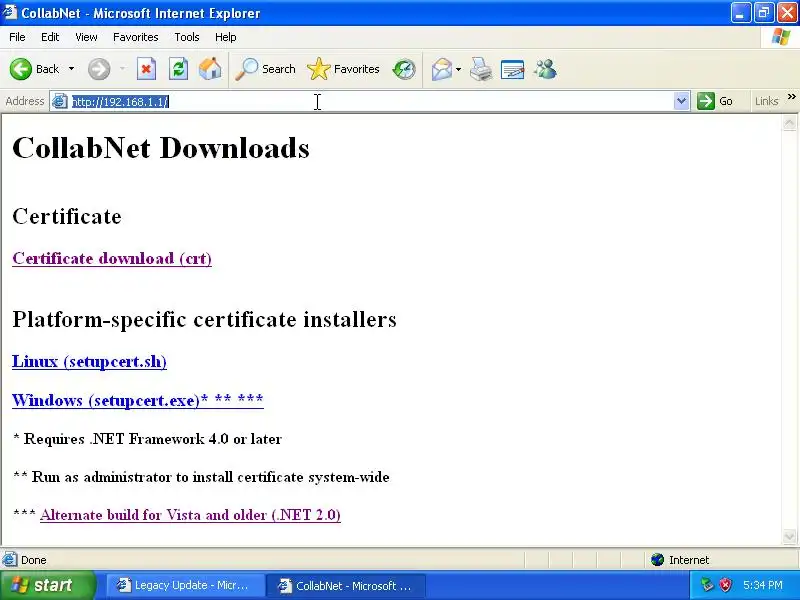Expand the Links chevron overflow
The height and width of the screenshot is (600, 800).
(791, 96)
